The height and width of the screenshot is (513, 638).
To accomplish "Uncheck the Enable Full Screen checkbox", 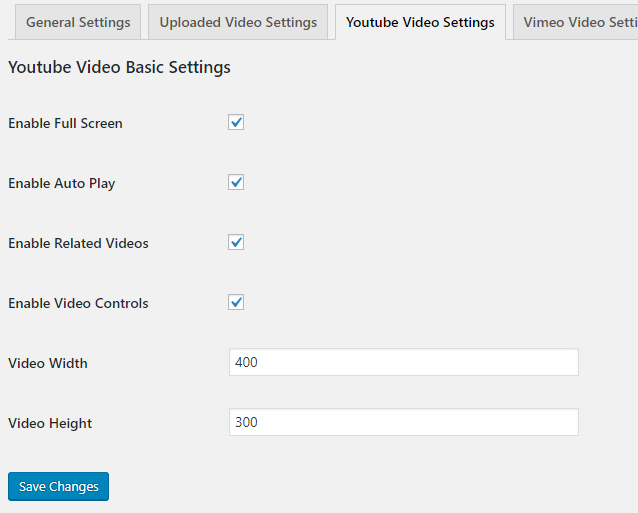I will (x=237, y=122).
